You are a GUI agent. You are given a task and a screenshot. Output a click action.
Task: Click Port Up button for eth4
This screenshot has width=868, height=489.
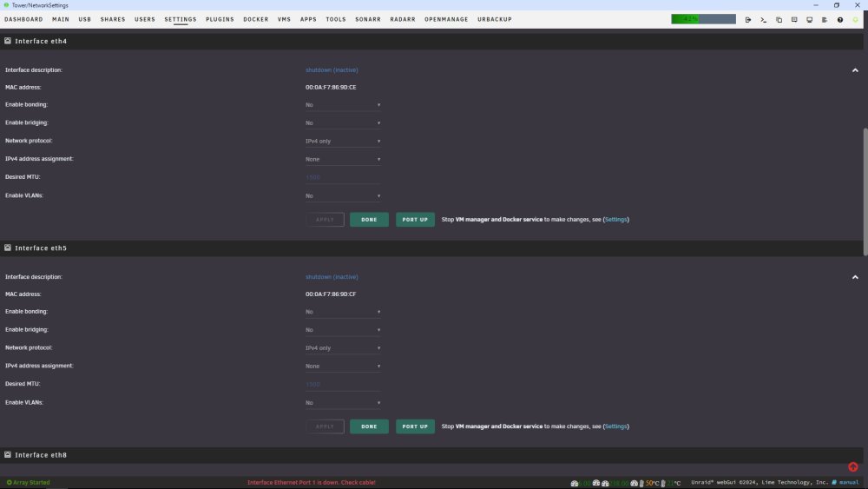pos(415,220)
